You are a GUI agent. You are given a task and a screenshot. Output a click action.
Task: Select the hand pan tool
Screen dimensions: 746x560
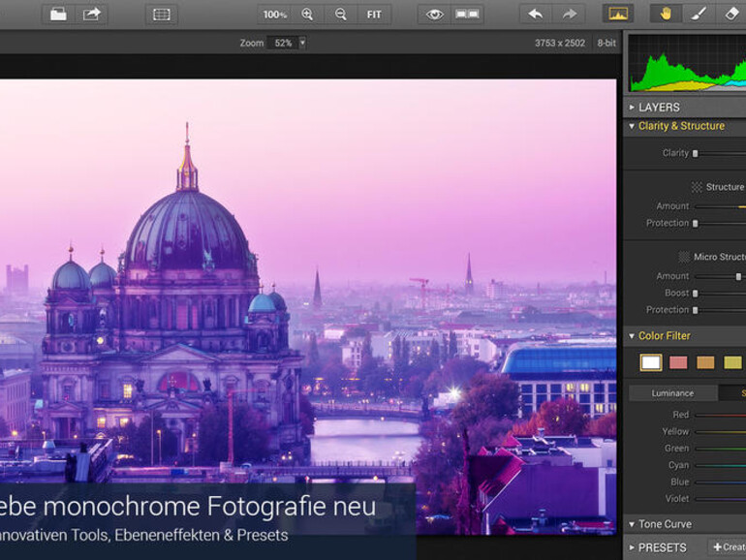(666, 15)
